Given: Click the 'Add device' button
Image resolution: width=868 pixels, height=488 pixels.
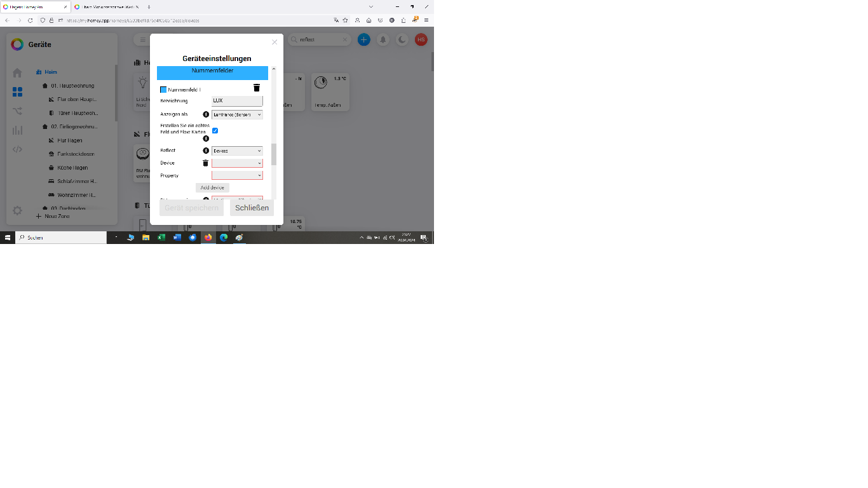Looking at the screenshot, I should tap(212, 187).
